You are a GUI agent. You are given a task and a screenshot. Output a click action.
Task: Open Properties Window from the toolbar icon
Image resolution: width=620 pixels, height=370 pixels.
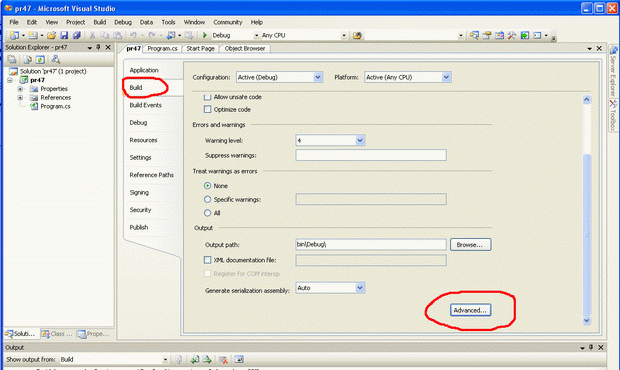pyautogui.click(x=487, y=36)
